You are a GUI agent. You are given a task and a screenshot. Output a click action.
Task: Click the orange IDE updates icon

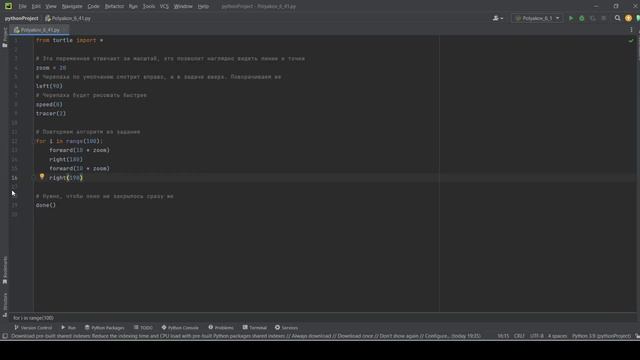[628, 18]
